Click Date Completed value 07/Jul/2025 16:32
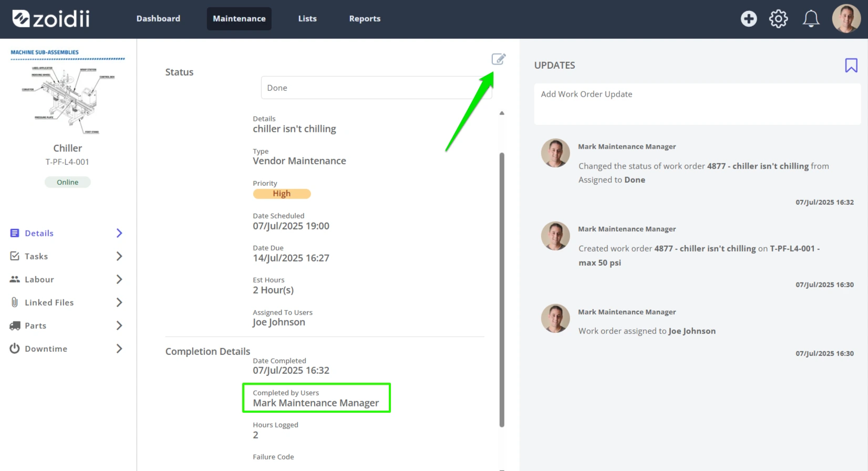The width and height of the screenshot is (868, 471). (291, 371)
